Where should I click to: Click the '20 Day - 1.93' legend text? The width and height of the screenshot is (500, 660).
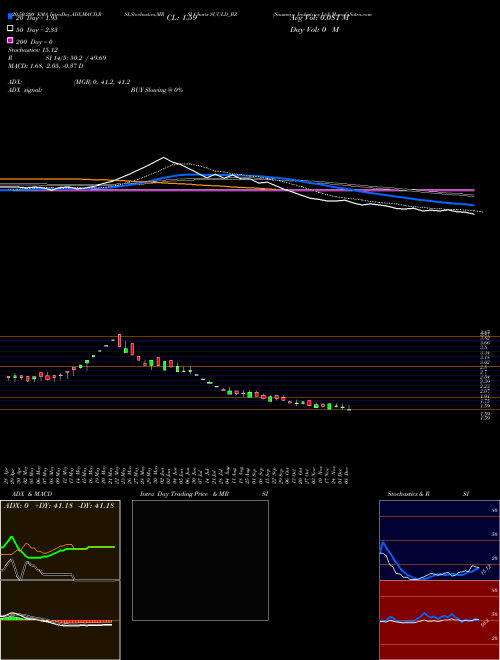pos(36,18)
